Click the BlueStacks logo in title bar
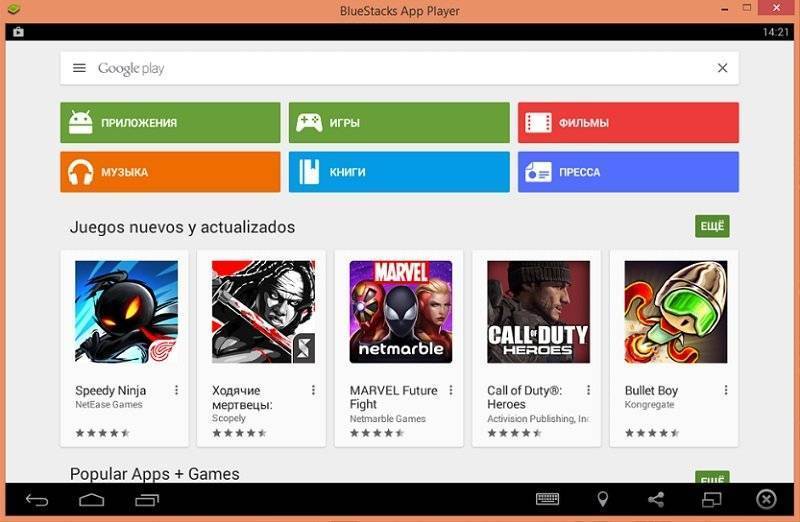Screen dimensions: 800x522 click(x=14, y=9)
